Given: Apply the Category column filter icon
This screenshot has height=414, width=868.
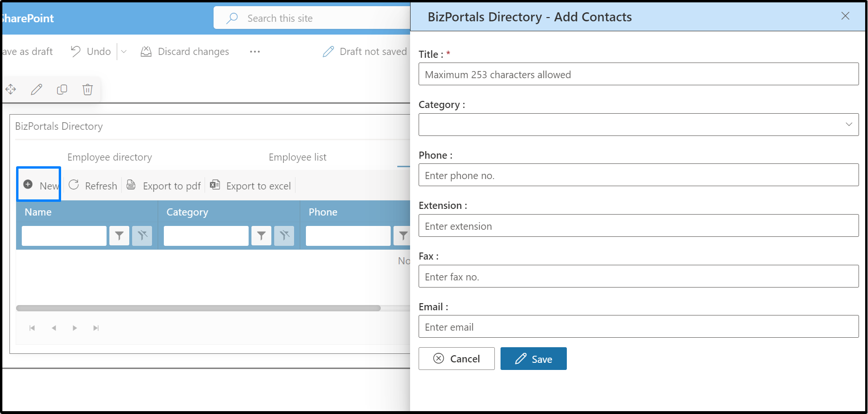Looking at the screenshot, I should click(x=261, y=235).
